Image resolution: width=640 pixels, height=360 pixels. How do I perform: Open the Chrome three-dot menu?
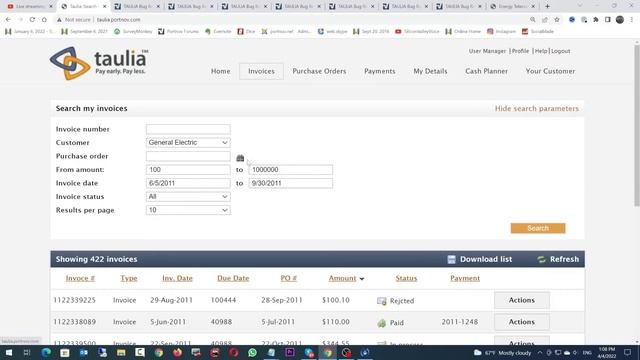pyautogui.click(x=631, y=20)
